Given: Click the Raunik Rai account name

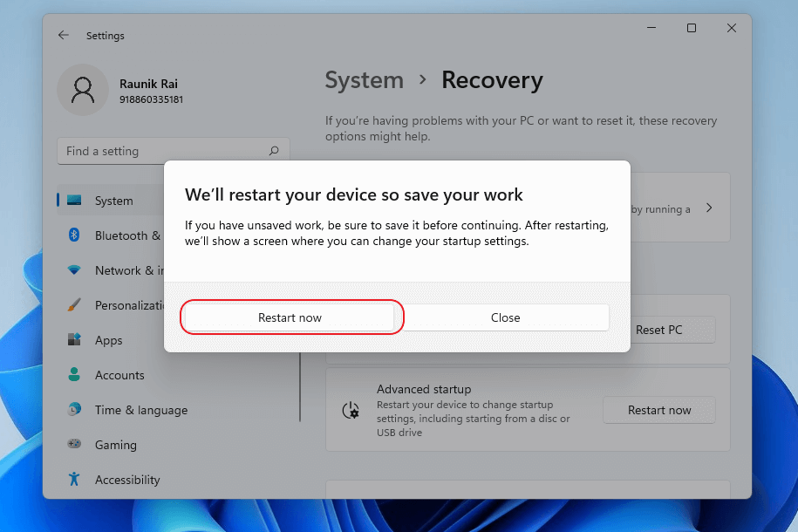Looking at the screenshot, I should (148, 84).
